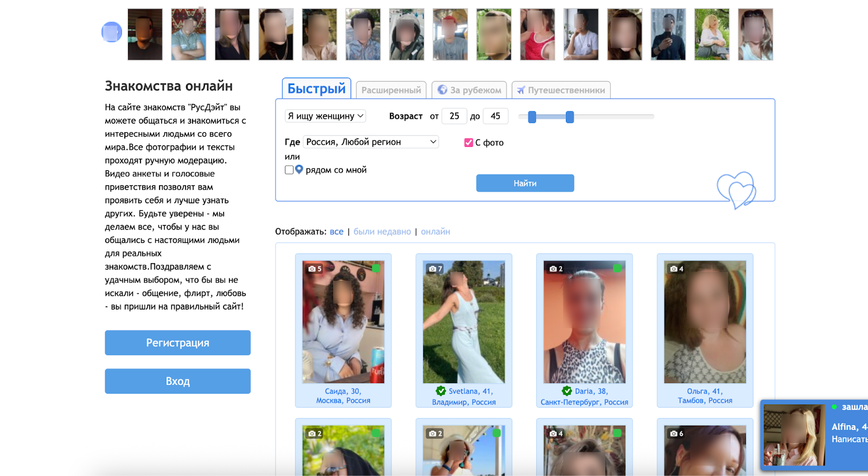The width and height of the screenshot is (868, 476).
Task: Open Alfina's photo in the popup notification
Action: 794,435
